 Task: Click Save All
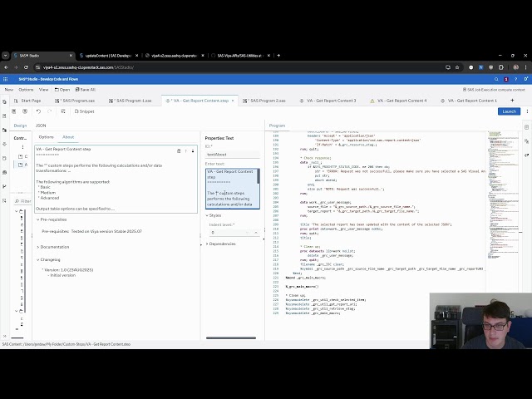point(85,90)
